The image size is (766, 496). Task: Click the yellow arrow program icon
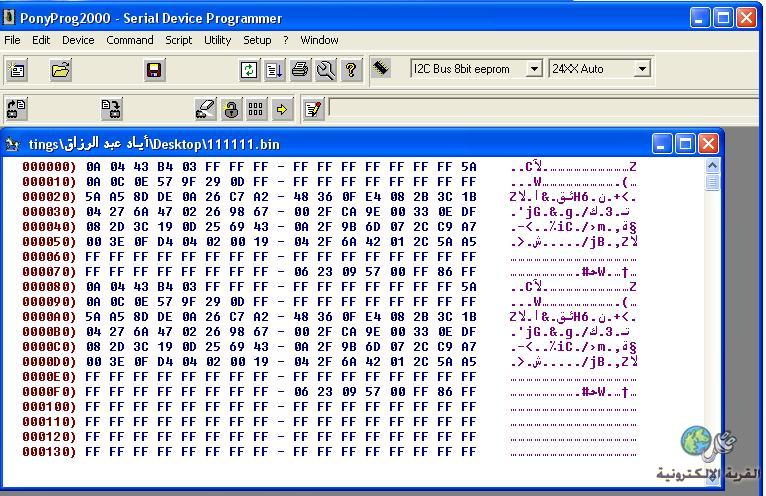(x=281, y=108)
